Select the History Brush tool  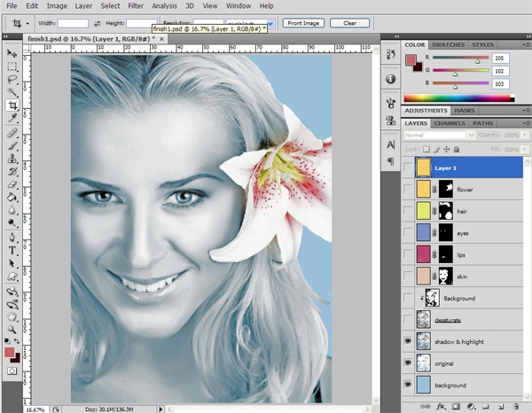tap(12, 172)
